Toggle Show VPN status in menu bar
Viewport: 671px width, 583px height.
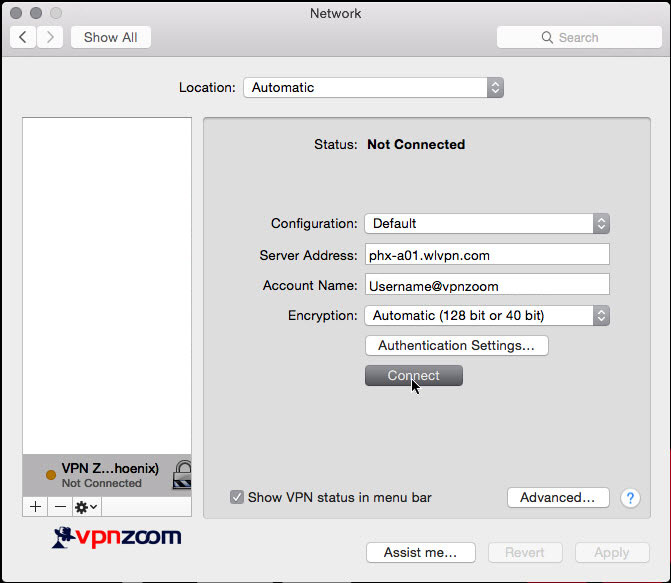(237, 497)
